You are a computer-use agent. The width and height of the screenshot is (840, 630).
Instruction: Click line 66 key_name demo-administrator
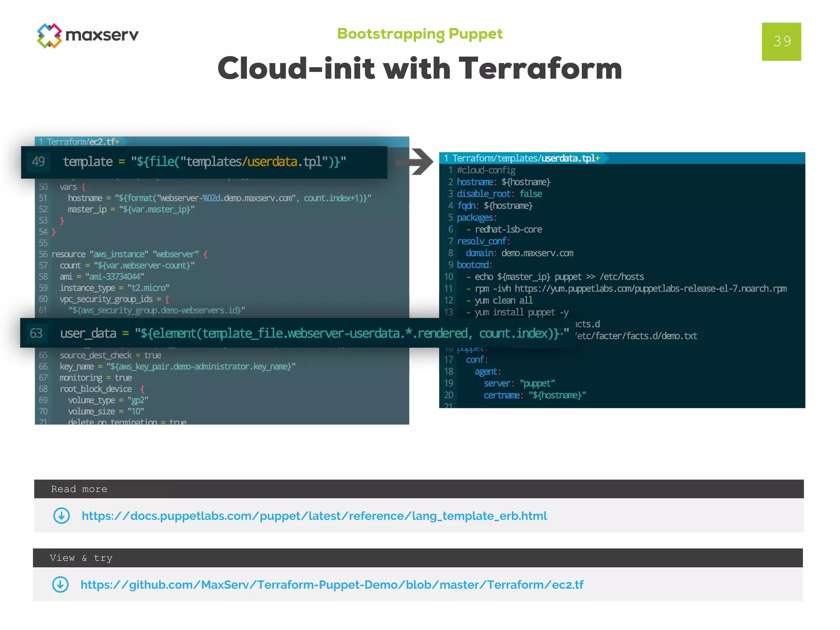[x=178, y=366]
